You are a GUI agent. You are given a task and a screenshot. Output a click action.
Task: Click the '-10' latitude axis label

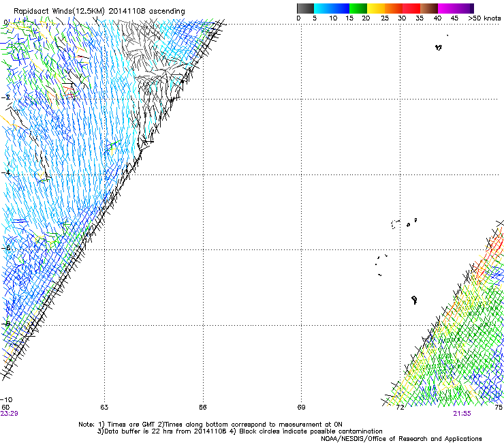click(6, 400)
